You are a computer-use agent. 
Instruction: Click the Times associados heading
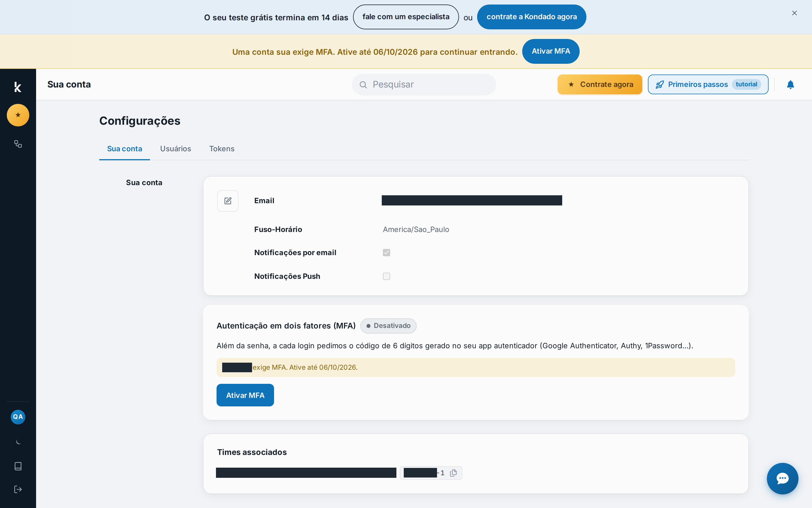coord(252,452)
